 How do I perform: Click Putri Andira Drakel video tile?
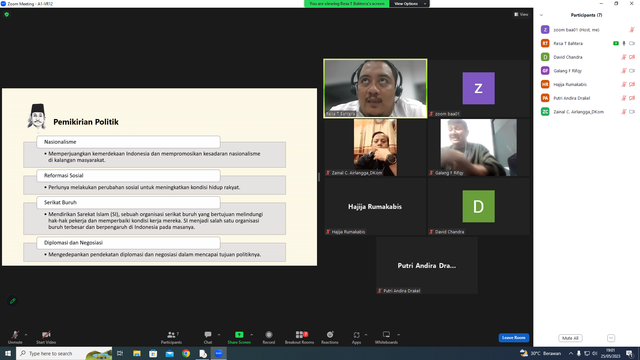coord(427,265)
